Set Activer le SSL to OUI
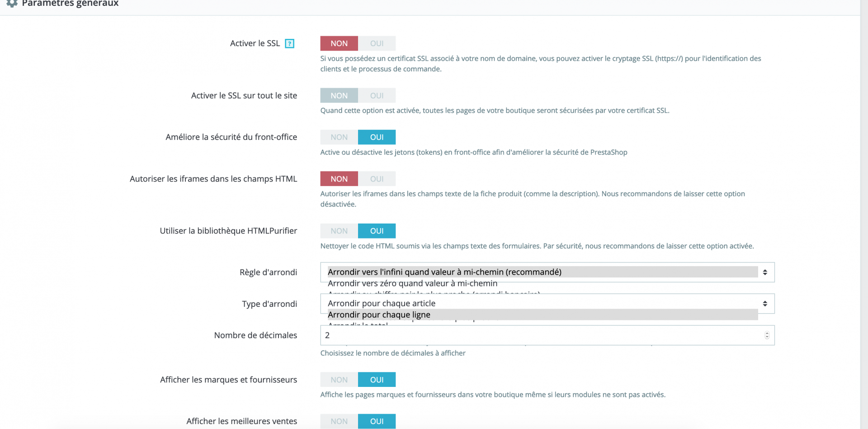Viewport: 868px width, 429px height. [x=377, y=43]
